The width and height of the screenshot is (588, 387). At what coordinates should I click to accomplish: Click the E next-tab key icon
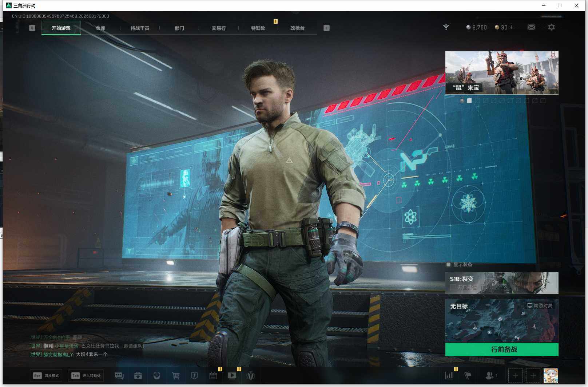(x=326, y=28)
